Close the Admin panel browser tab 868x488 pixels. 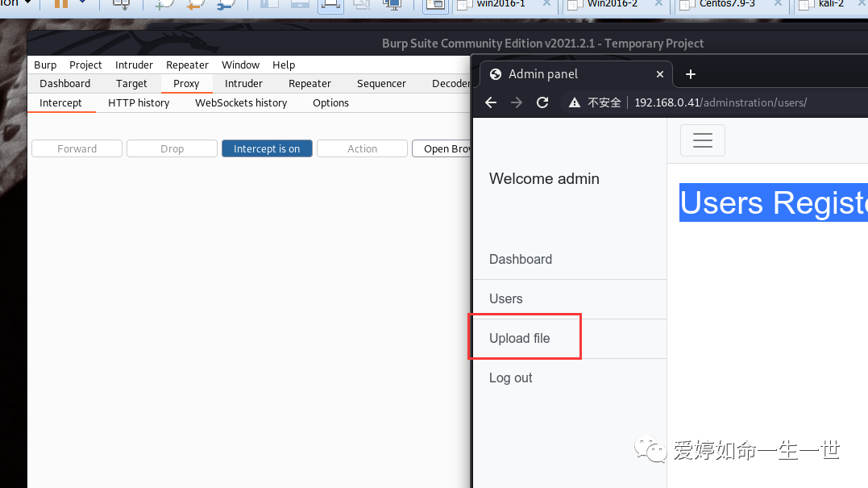coord(660,74)
